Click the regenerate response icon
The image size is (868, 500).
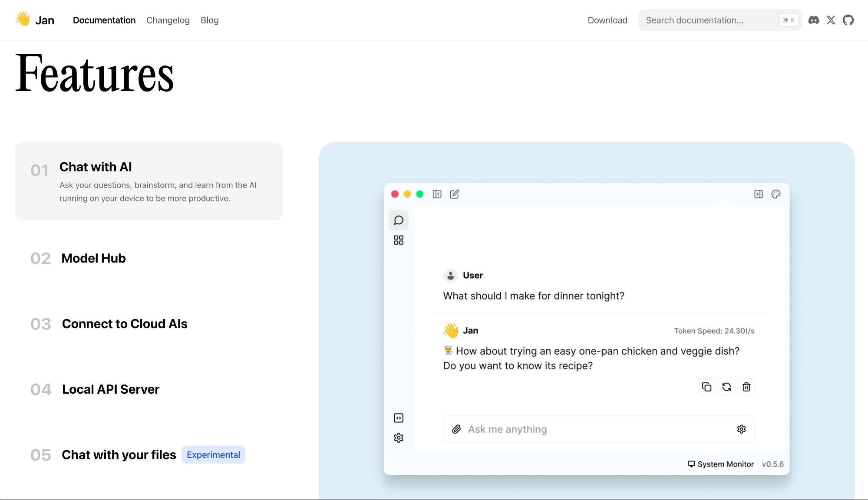pyautogui.click(x=726, y=387)
